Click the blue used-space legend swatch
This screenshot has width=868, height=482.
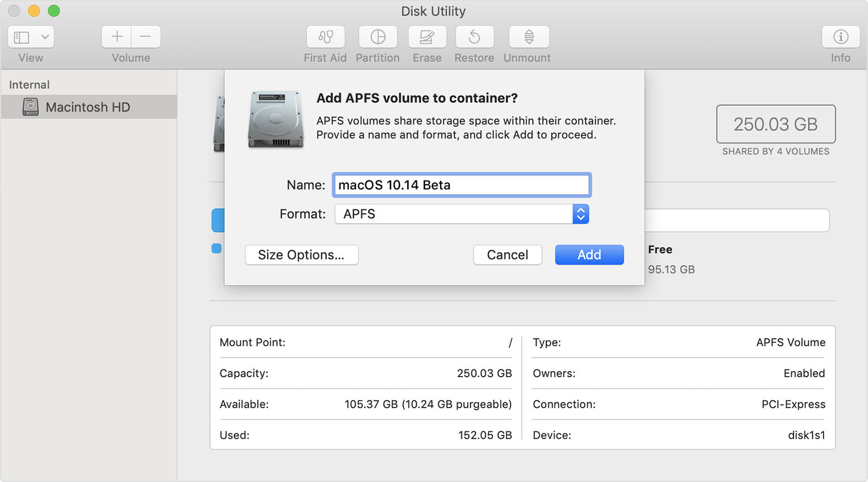(216, 248)
